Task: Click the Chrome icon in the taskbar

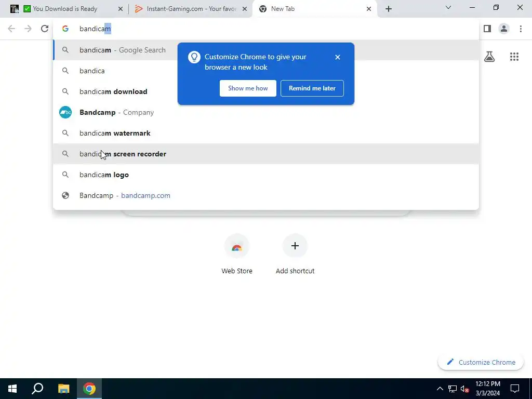Action: [89, 389]
